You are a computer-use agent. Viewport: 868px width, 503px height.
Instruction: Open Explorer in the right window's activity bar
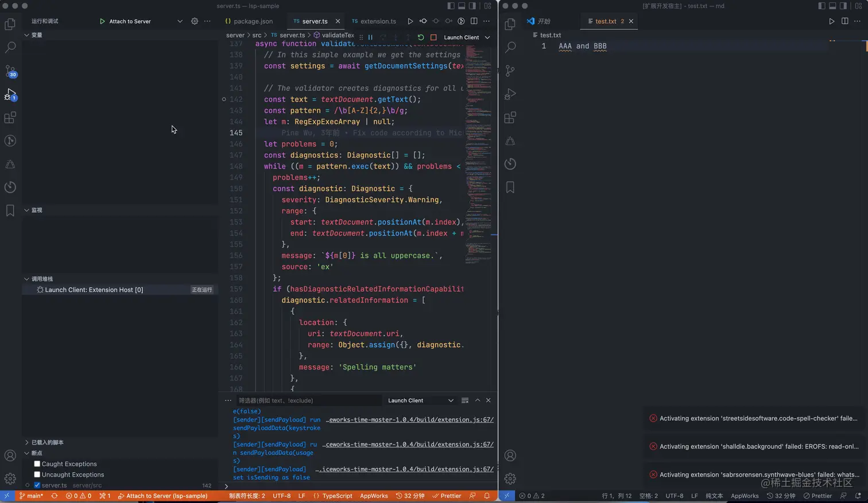[x=510, y=24]
